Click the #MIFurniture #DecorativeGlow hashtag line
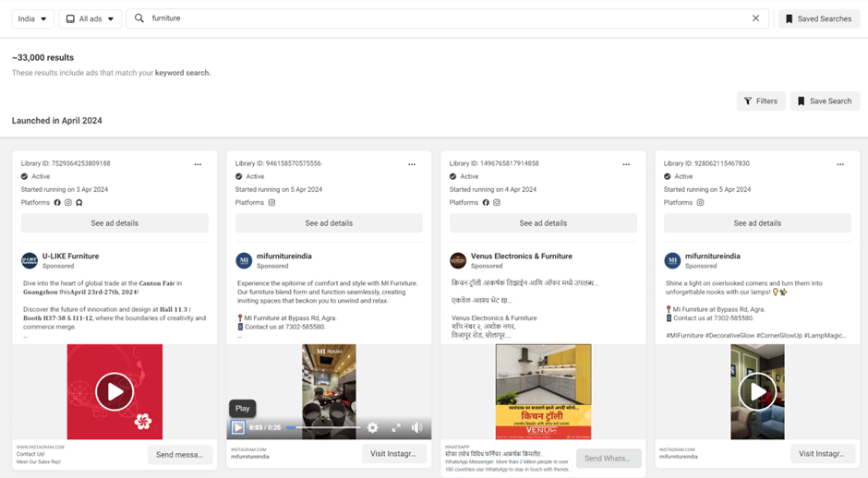 click(x=755, y=335)
